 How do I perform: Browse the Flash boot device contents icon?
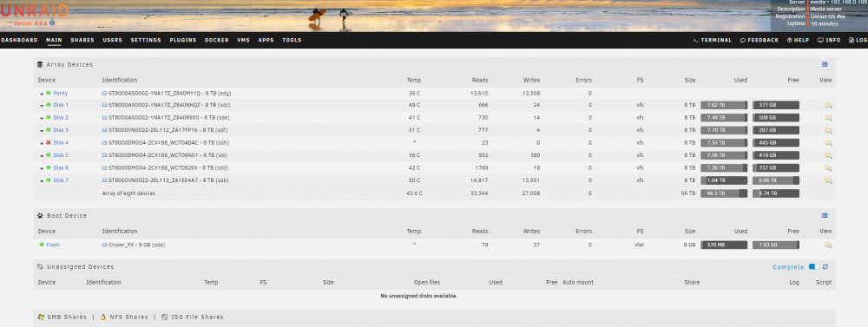pos(828,245)
